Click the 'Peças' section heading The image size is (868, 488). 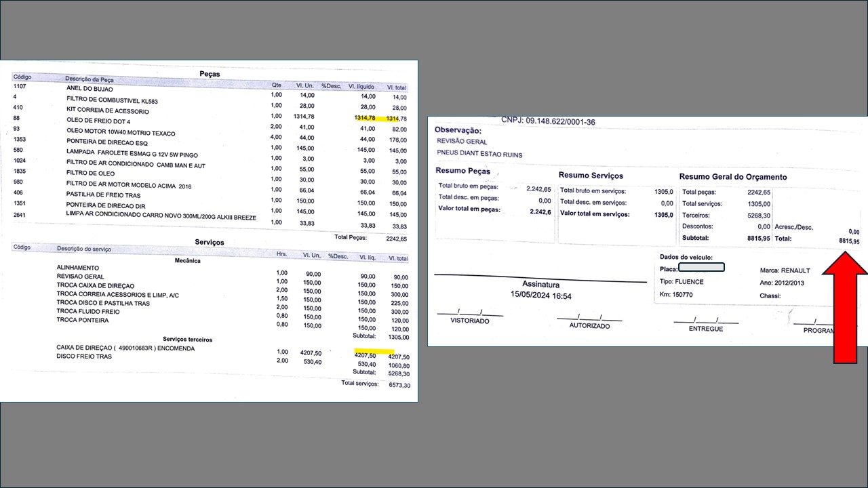coord(210,73)
